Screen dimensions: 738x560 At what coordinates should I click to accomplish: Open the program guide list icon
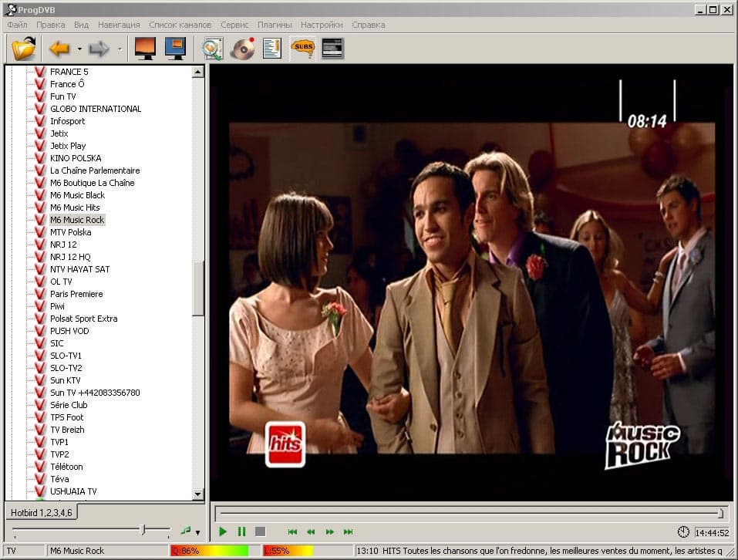[272, 49]
